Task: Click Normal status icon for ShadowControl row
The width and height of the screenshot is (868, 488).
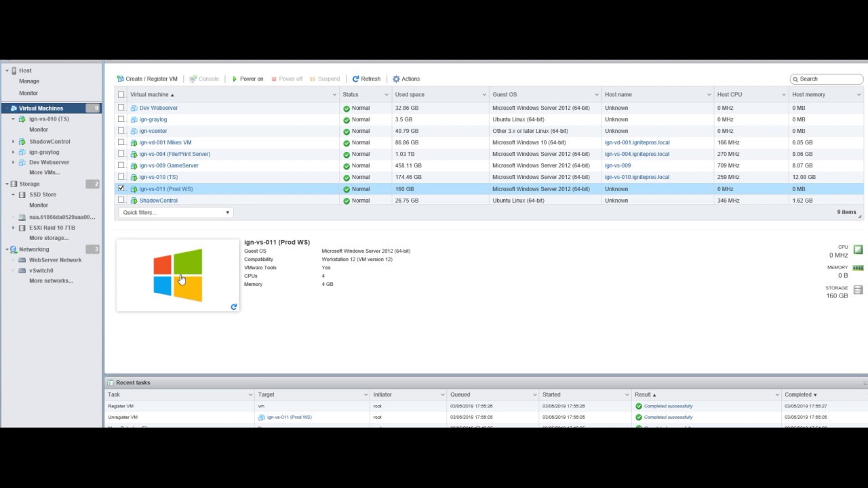Action: click(x=347, y=201)
